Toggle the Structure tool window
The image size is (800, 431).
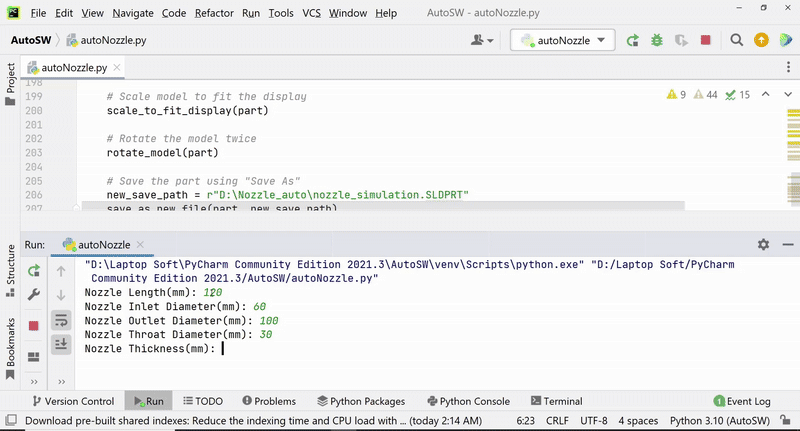[x=10, y=270]
